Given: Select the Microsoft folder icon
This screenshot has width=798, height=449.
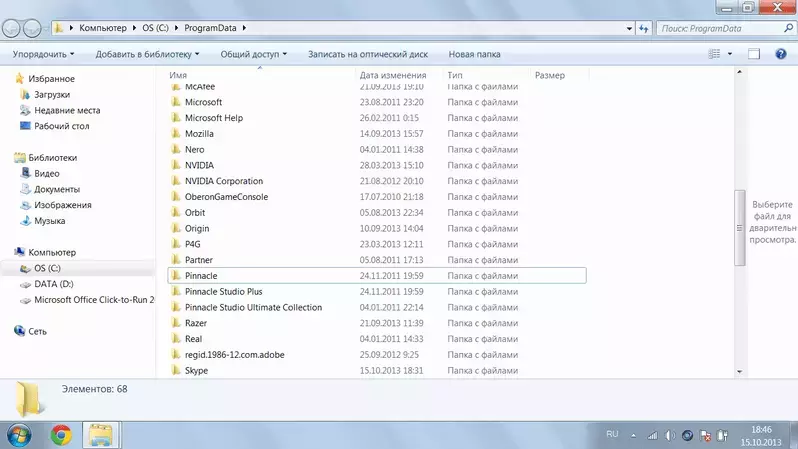Looking at the screenshot, I should 176,102.
